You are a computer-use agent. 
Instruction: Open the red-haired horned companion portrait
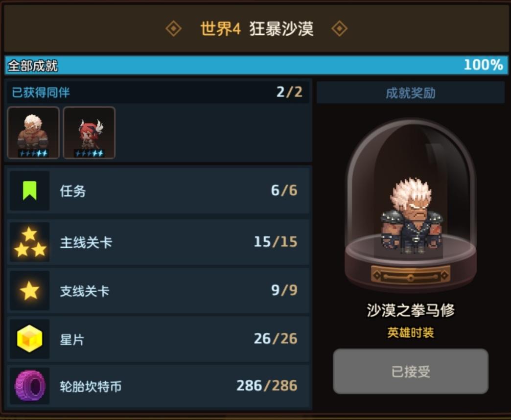coord(89,133)
